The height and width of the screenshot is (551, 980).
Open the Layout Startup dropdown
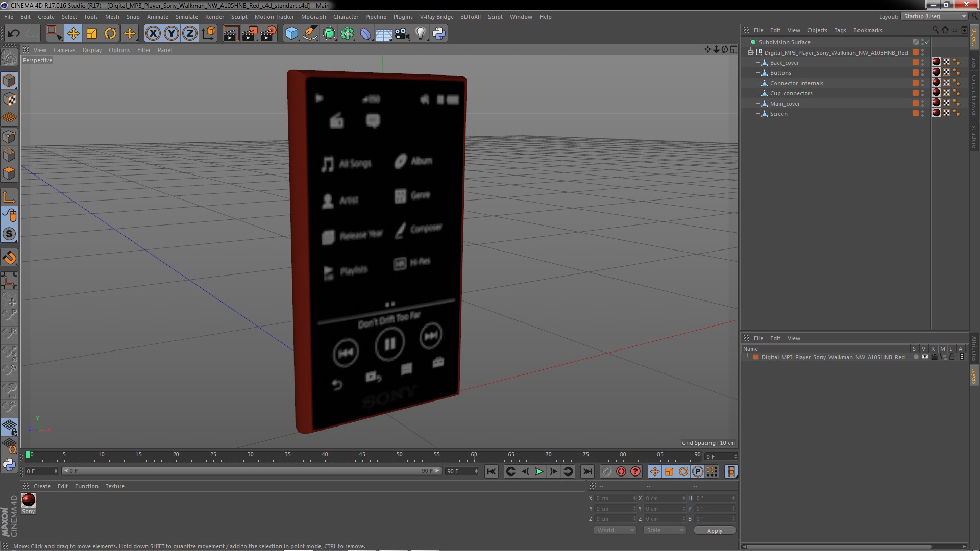pyautogui.click(x=934, y=16)
